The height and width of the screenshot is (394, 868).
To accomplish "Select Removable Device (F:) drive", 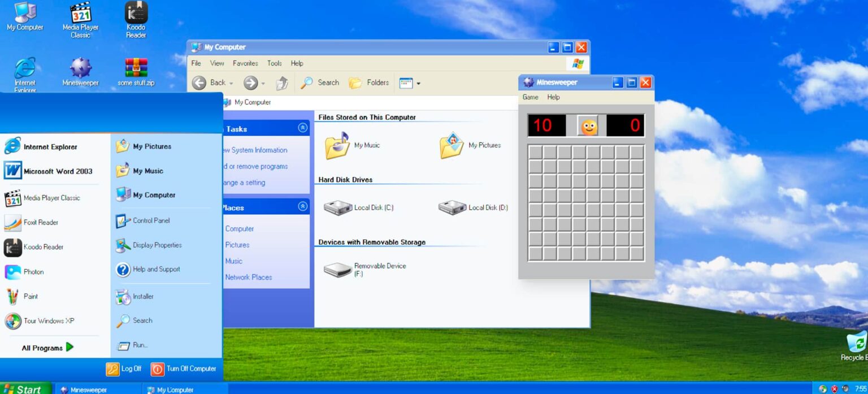I will tap(365, 270).
